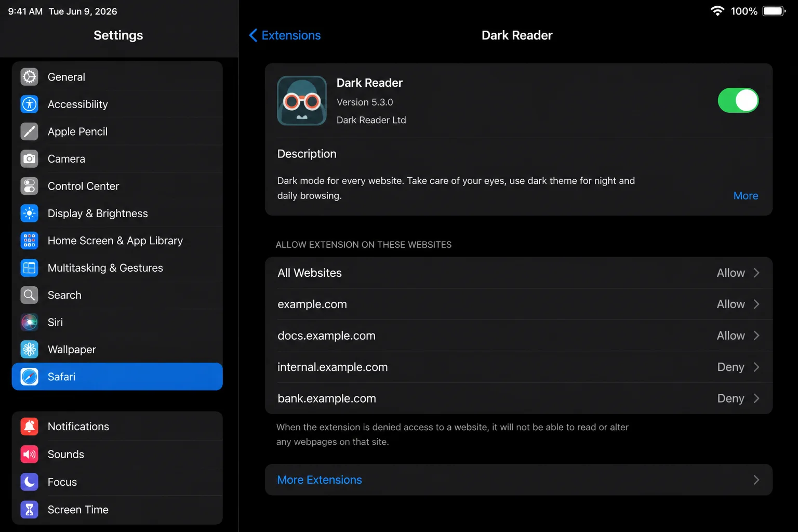Tap the internal.example.com website label
The height and width of the screenshot is (532, 798).
(332, 367)
